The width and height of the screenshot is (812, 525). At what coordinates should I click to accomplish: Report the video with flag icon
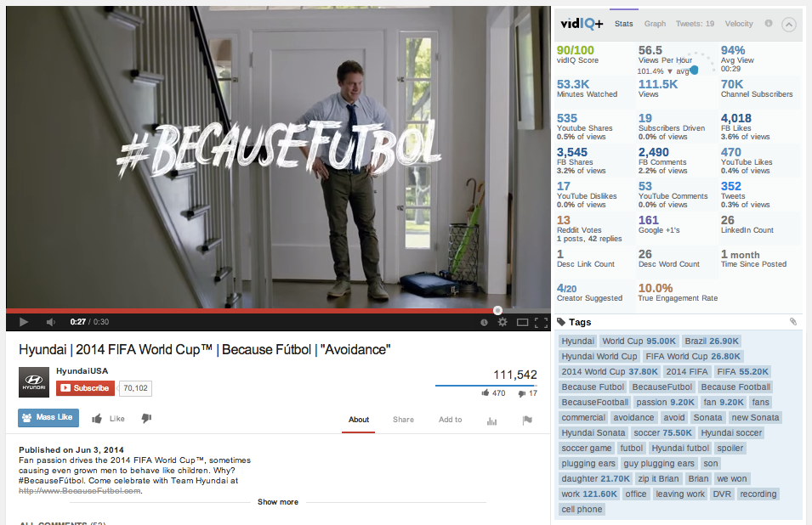527,420
